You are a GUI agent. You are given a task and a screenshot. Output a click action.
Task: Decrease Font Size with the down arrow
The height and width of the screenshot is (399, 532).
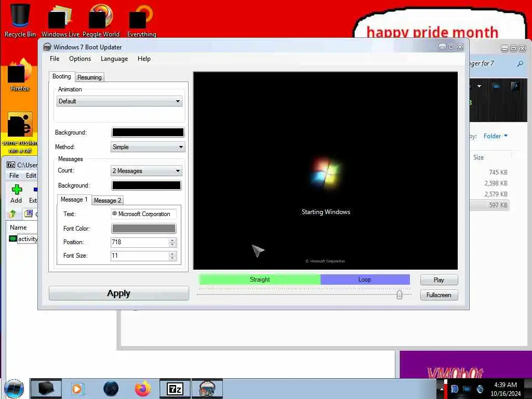tap(172, 258)
